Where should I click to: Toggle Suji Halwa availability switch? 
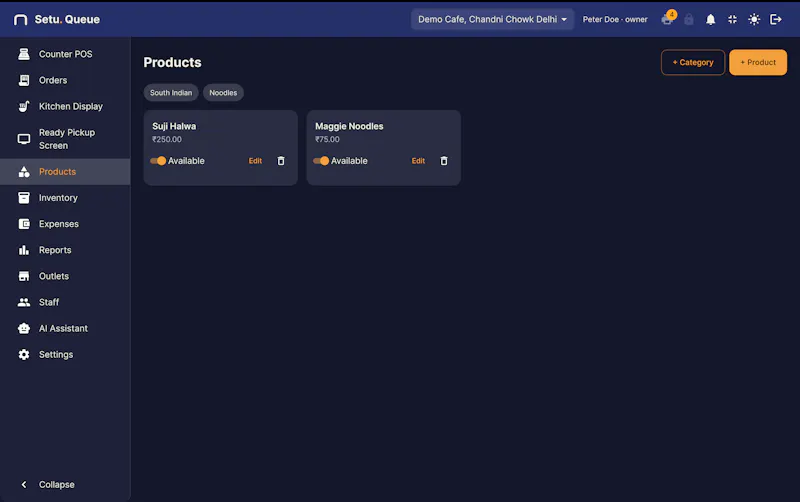click(158, 161)
